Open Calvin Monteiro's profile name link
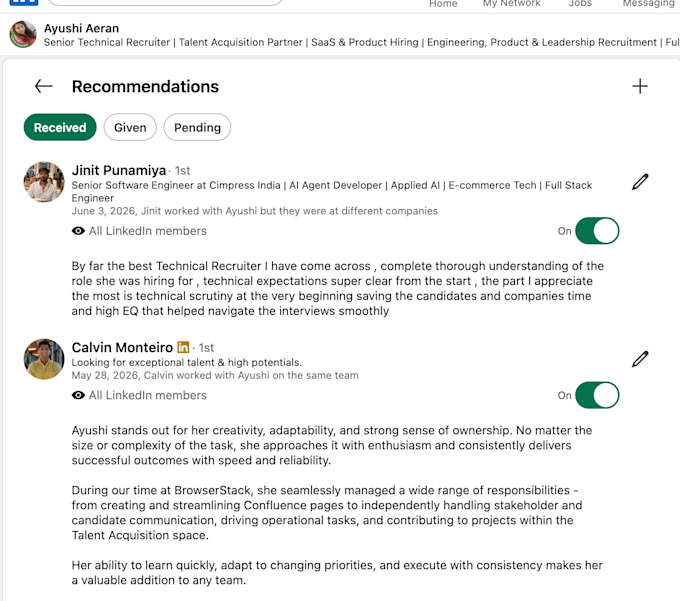Viewport: 680px width, 601px height. (122, 347)
